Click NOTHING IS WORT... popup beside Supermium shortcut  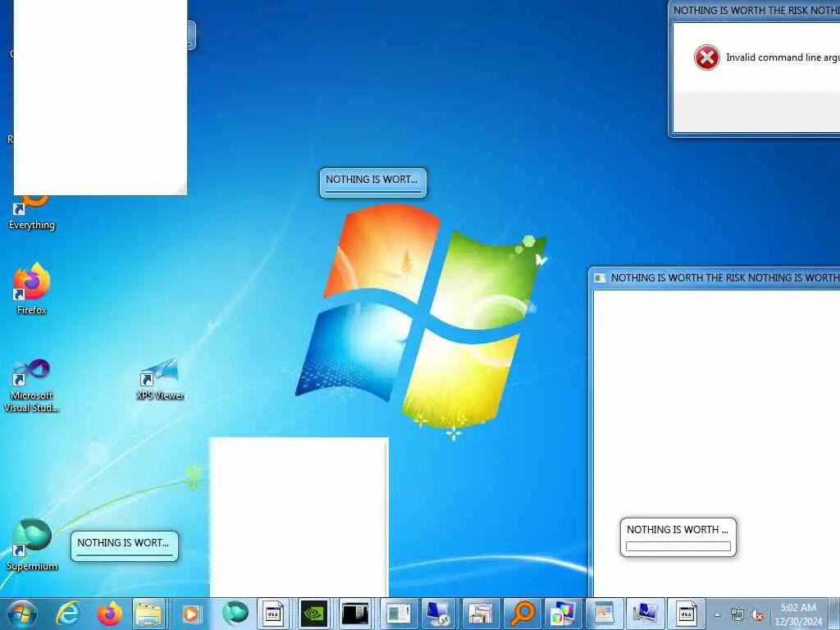click(125, 546)
